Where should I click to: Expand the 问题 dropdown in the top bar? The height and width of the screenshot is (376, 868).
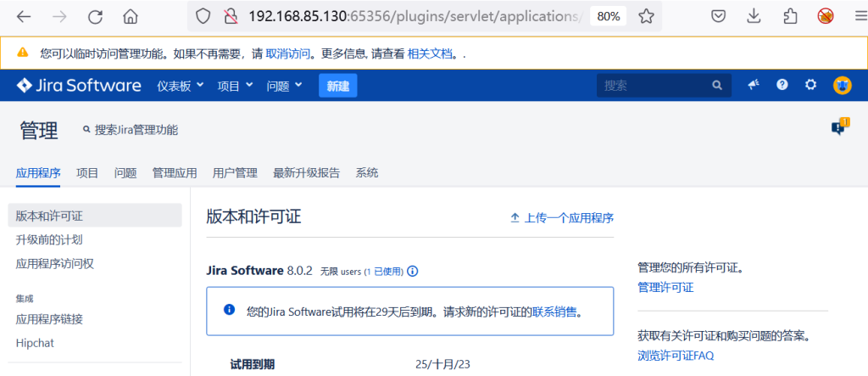pyautogui.click(x=284, y=86)
